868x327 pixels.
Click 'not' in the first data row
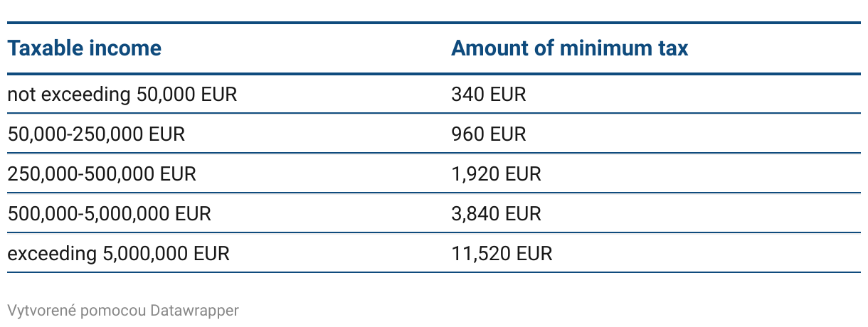pos(20,94)
